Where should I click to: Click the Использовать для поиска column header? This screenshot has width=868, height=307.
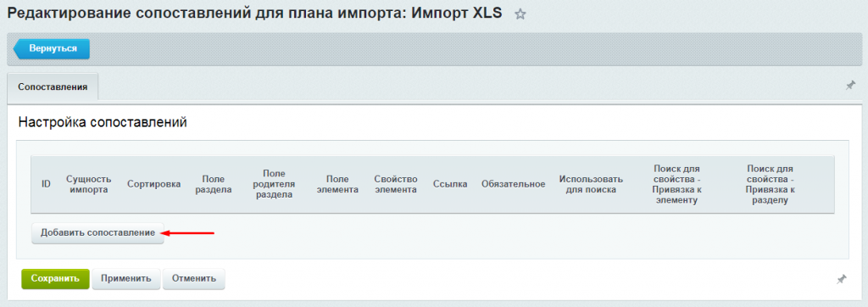click(x=591, y=185)
